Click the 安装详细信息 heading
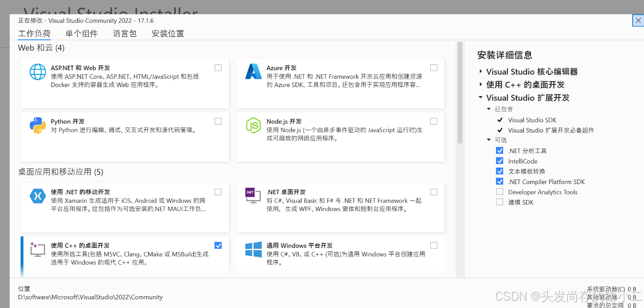This screenshot has height=308, width=644. tap(505, 55)
